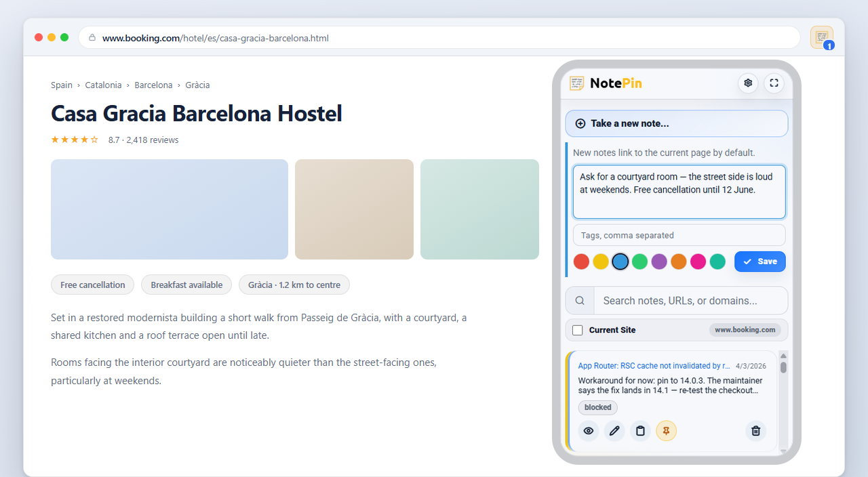Pick the pink note color

click(x=698, y=262)
